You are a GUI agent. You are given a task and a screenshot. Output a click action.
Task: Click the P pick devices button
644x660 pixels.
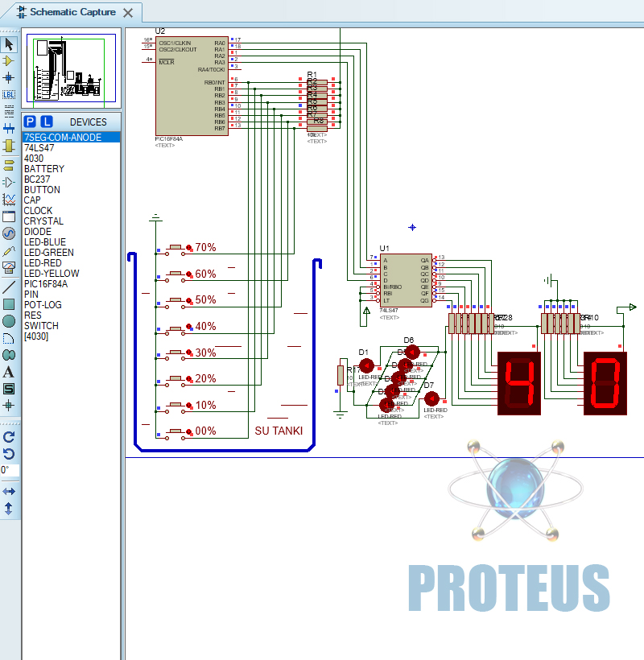[x=31, y=122]
